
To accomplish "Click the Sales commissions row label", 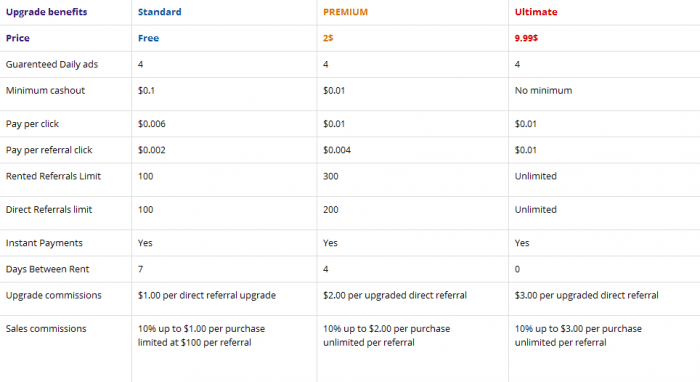I will point(46,329).
